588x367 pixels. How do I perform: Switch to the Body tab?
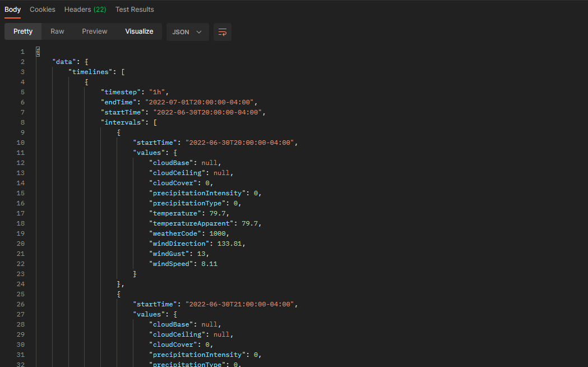[12, 10]
